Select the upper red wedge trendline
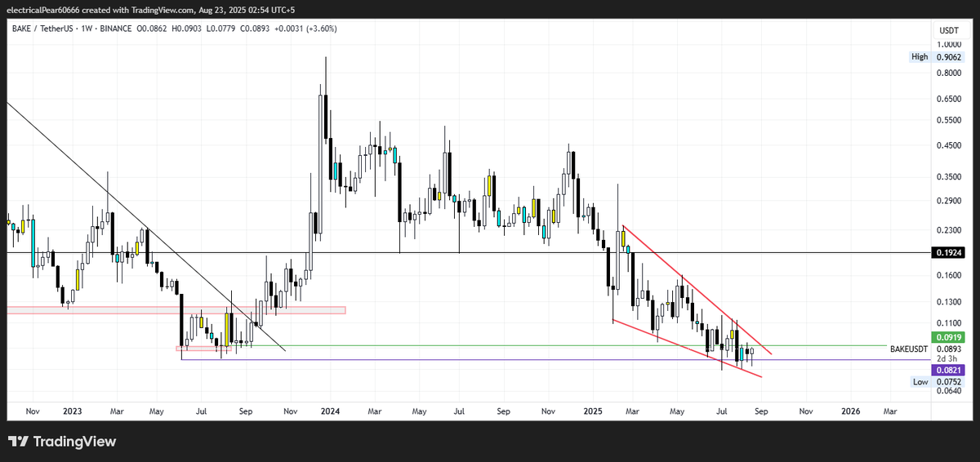The image size is (980, 462). (697, 290)
